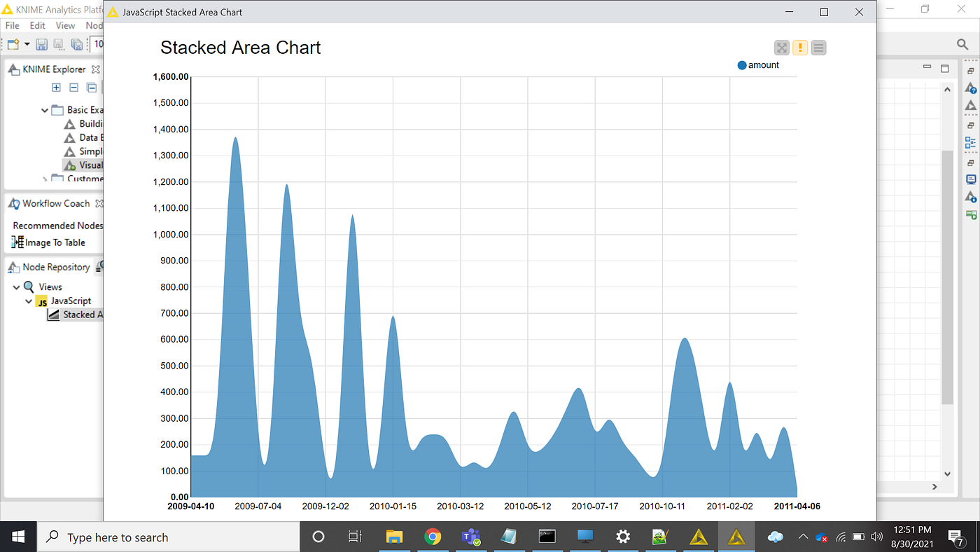980x552 pixels.
Task: Click the blue amount legend color dot
Action: 741,64
